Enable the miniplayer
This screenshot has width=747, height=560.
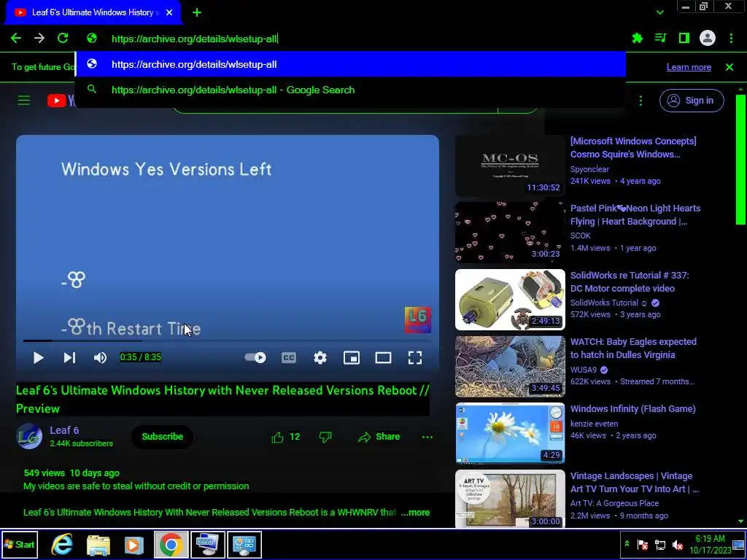coord(352,357)
